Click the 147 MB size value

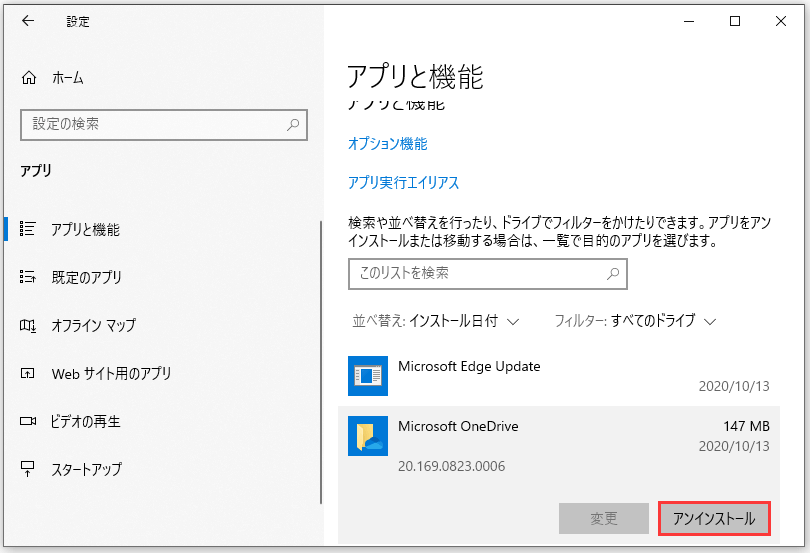tap(746, 426)
